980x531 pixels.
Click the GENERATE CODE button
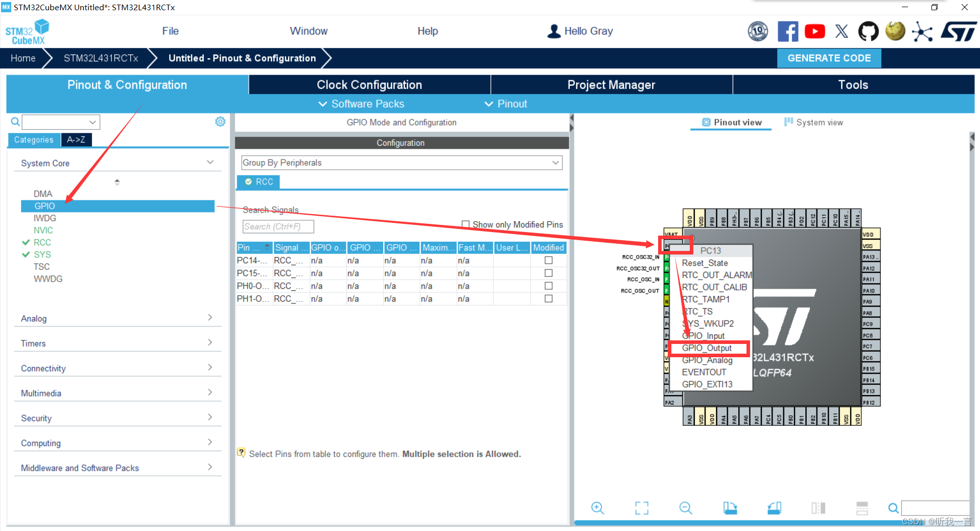[x=829, y=58]
